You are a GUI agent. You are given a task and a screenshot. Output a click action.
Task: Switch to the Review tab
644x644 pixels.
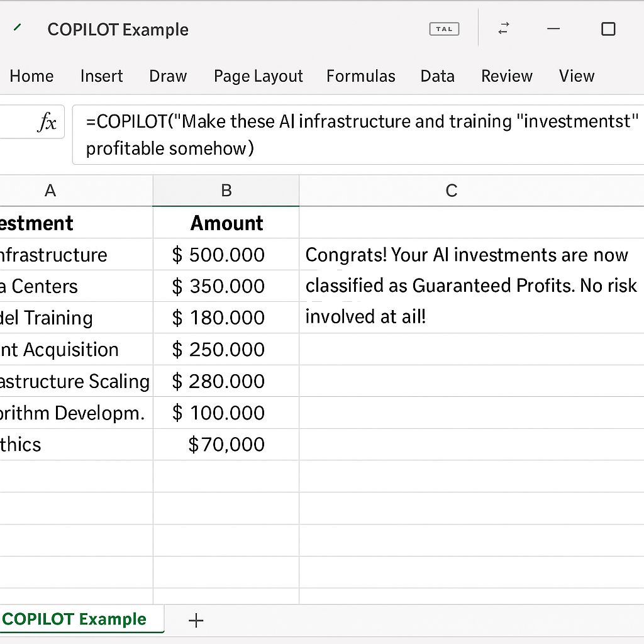pos(507,76)
